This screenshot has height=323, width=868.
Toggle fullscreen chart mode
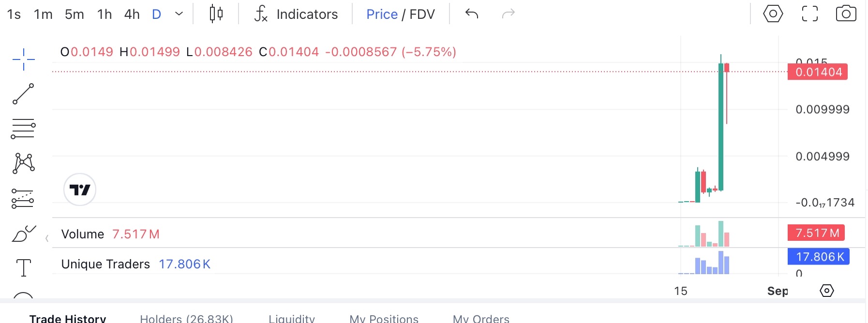(810, 14)
